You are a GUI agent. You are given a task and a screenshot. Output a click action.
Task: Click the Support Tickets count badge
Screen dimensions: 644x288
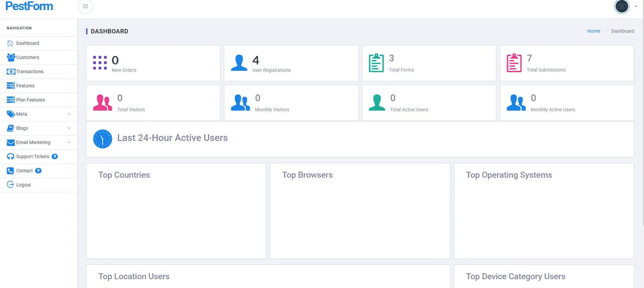click(55, 156)
